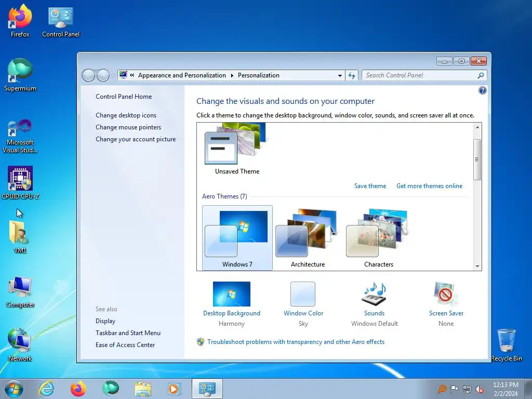Select the Recycle Bin desktop icon
The width and height of the screenshot is (532, 399).
507,345
